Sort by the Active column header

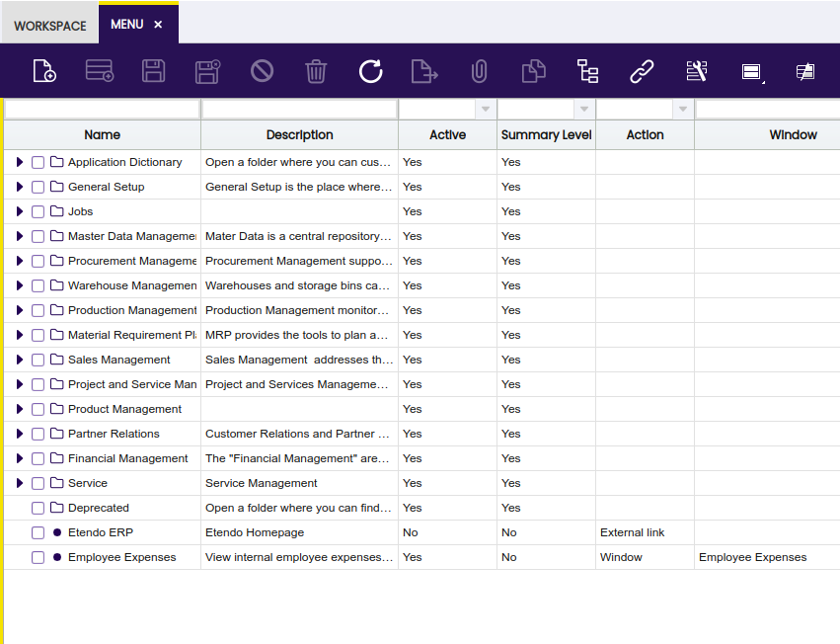447,134
